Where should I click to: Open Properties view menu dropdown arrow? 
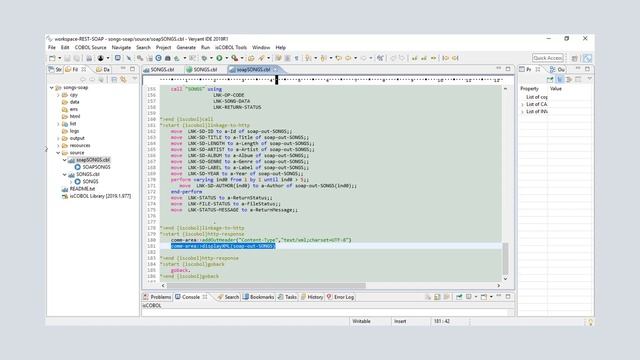tap(589, 79)
